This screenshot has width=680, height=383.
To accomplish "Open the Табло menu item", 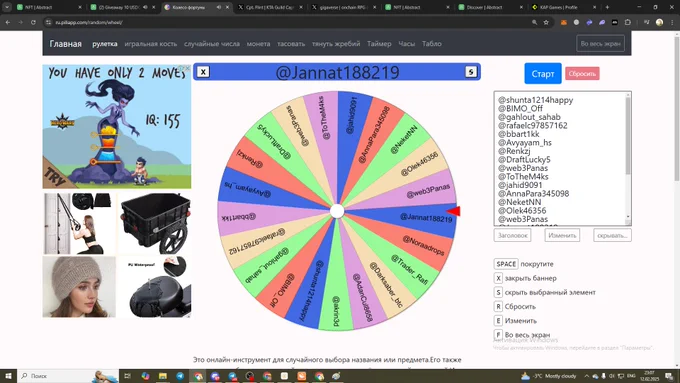I will [x=432, y=44].
